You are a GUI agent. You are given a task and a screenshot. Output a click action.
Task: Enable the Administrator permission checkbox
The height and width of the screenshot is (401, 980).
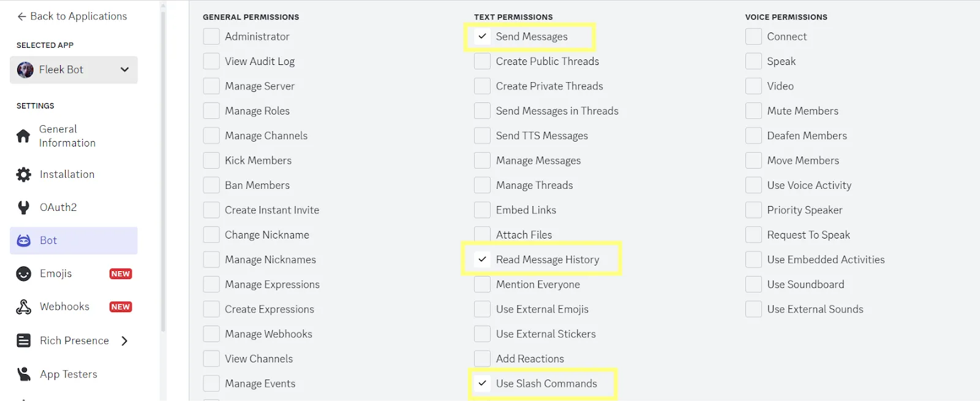[211, 37]
